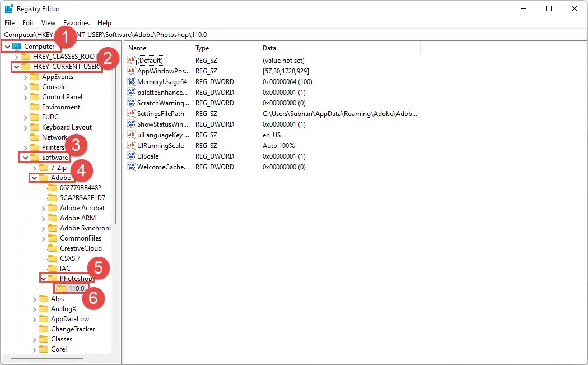Sort values by Name column header
This screenshot has height=365, width=588.
point(158,48)
